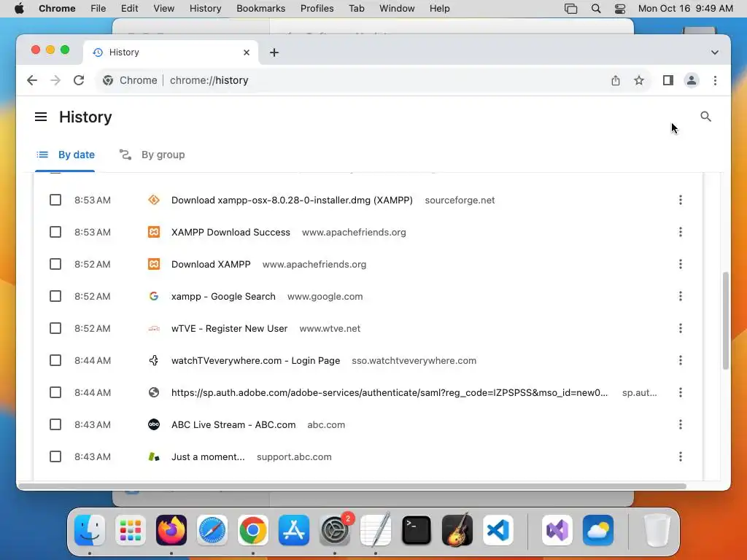
Task: Tick the xampp Google Search entry
Action: click(55, 296)
